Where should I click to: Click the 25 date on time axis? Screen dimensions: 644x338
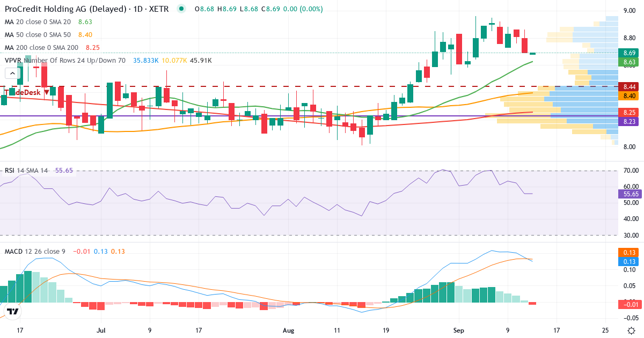(x=605, y=329)
